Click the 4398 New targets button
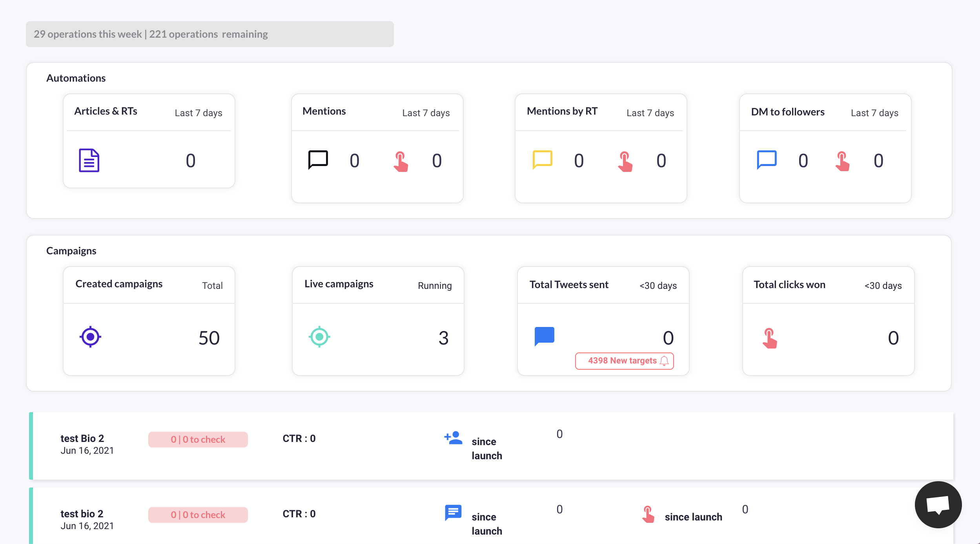This screenshot has width=980, height=544. (624, 361)
